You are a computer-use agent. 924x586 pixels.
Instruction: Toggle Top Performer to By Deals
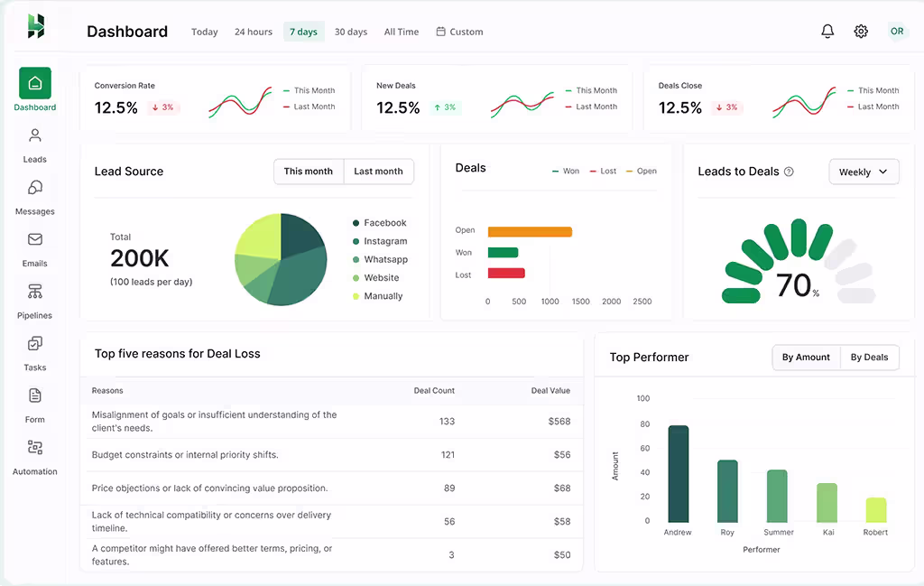click(x=869, y=357)
